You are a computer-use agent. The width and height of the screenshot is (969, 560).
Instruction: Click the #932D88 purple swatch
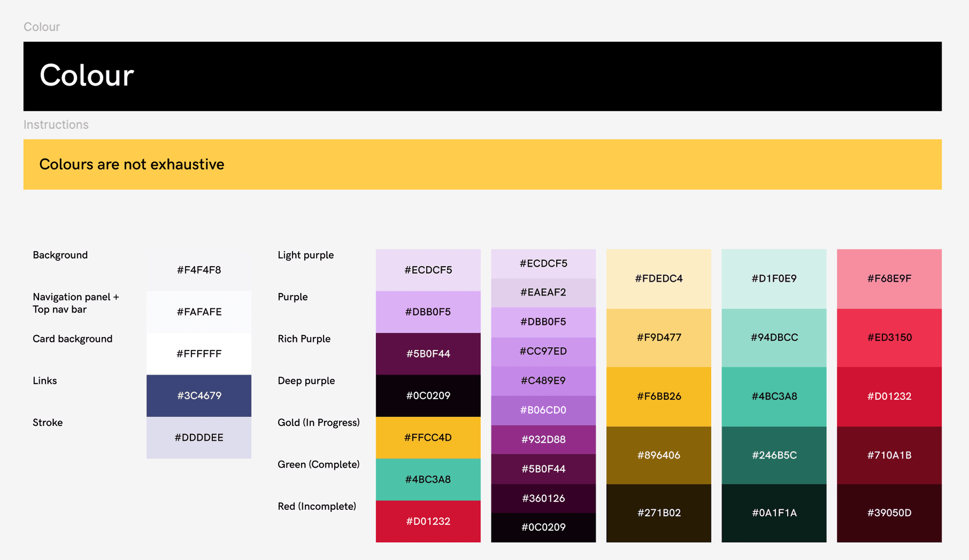pos(543,439)
